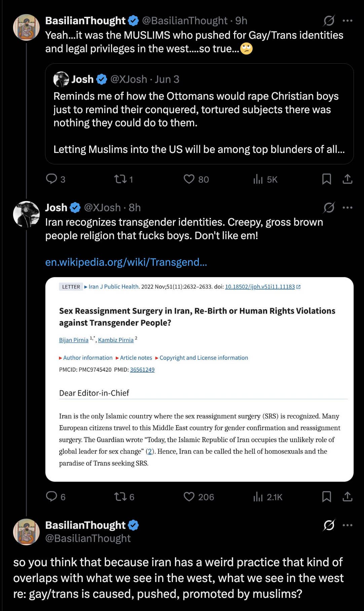The height and width of the screenshot is (611, 364).
Task: Retweet the first BasilianThought tweet
Action: pyautogui.click(x=123, y=179)
